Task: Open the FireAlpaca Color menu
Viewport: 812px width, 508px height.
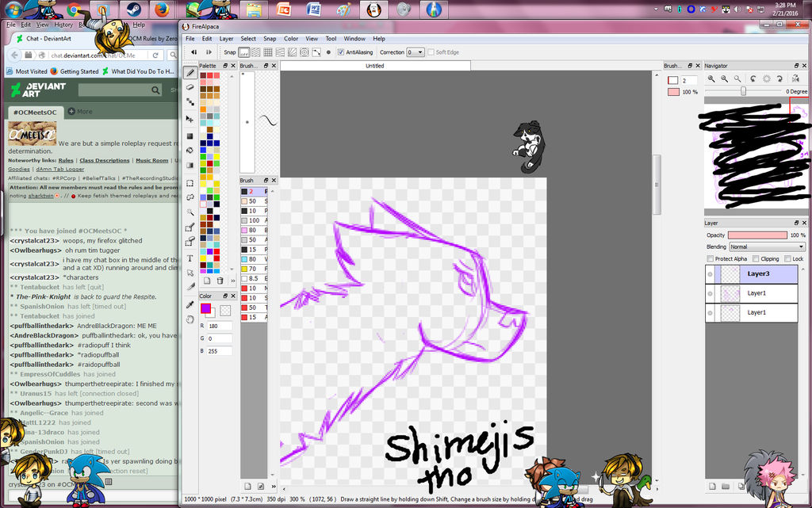Action: [291, 39]
